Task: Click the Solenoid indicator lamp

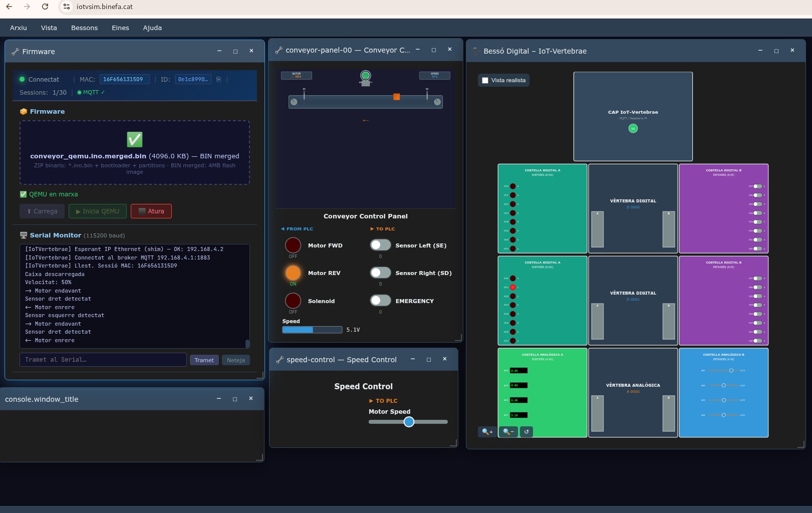Action: pos(293,301)
